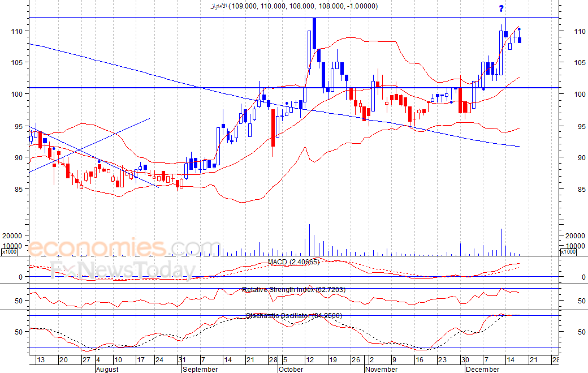Click the 100 label on left price axis

click(17, 94)
